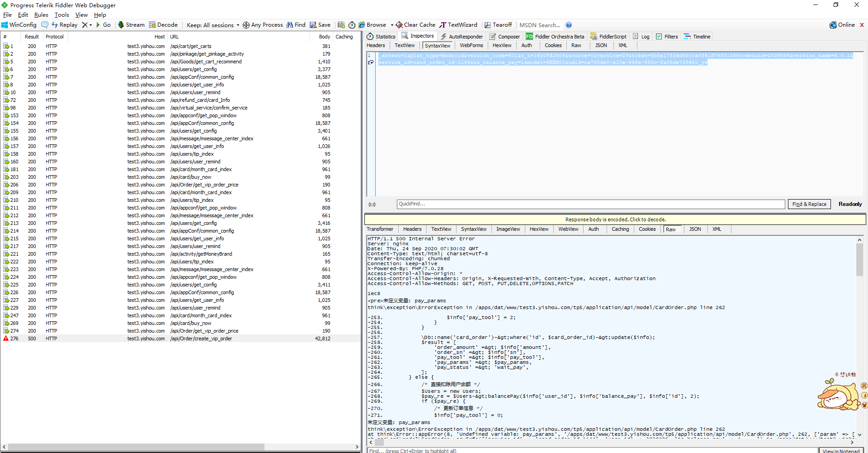Image resolution: width=868 pixels, height=453 pixels.
Task: Open the Rules menu
Action: click(41, 15)
